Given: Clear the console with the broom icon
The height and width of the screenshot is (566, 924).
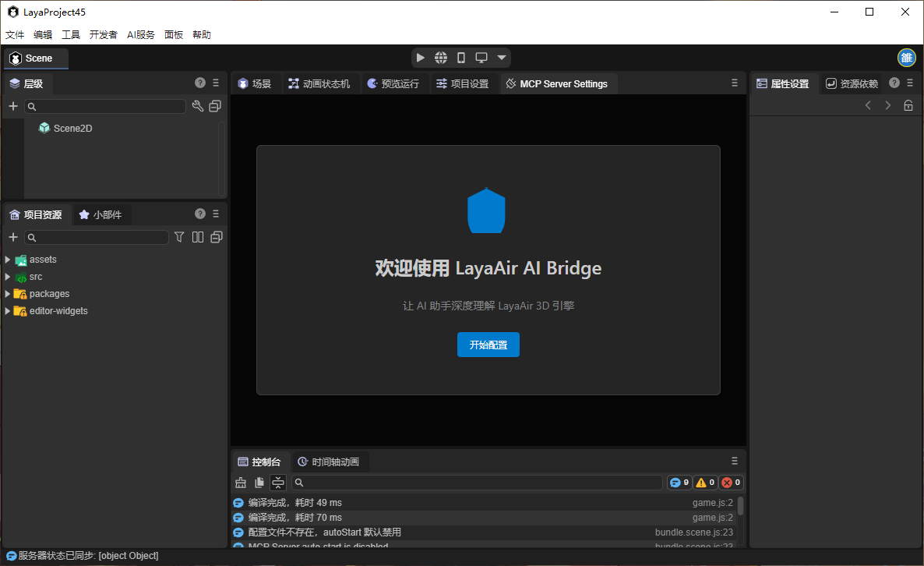Looking at the screenshot, I should [241, 483].
